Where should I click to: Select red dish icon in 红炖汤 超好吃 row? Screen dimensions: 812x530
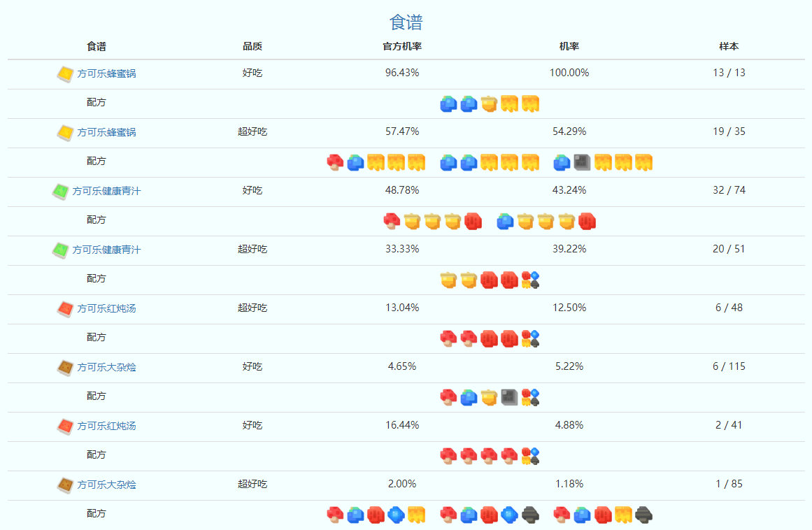[x=65, y=308]
